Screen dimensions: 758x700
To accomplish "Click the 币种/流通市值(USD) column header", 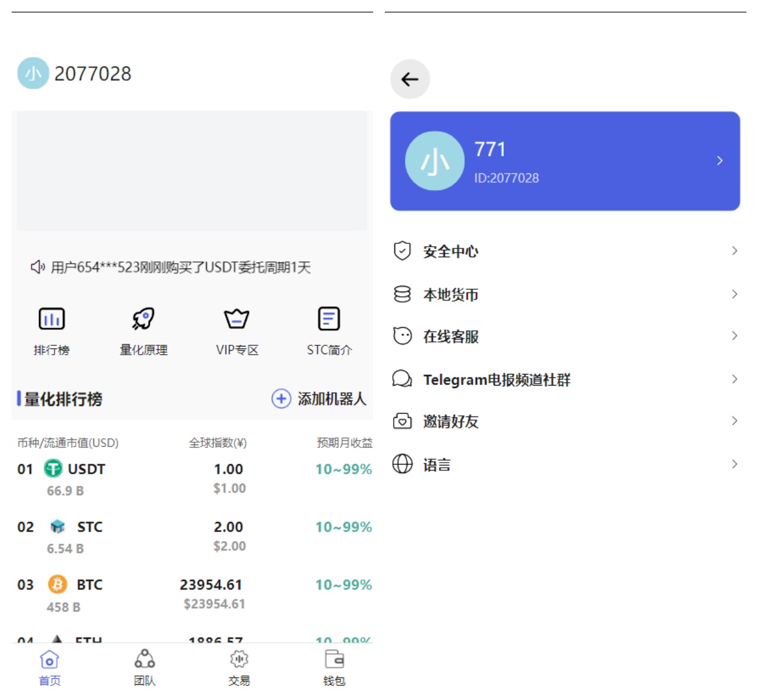I will click(68, 443).
